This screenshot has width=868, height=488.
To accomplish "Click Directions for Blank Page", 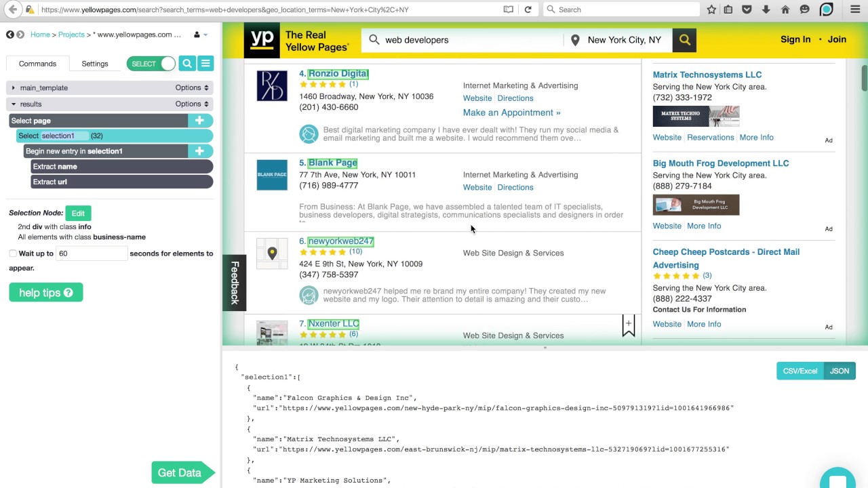I will coord(515,187).
